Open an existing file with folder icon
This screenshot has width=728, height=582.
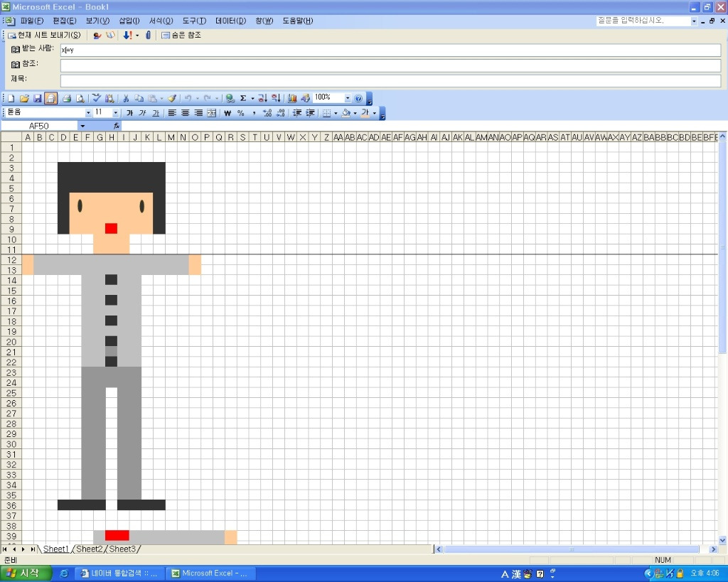[24, 98]
